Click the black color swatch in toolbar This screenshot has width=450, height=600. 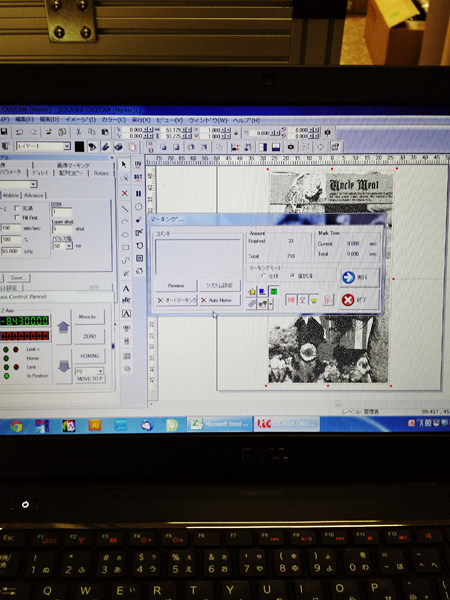click(80, 147)
